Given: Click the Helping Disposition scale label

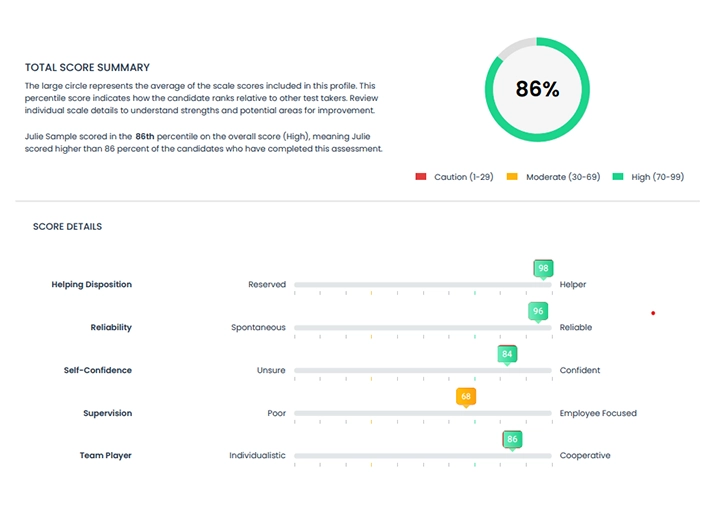Looking at the screenshot, I should [x=92, y=285].
